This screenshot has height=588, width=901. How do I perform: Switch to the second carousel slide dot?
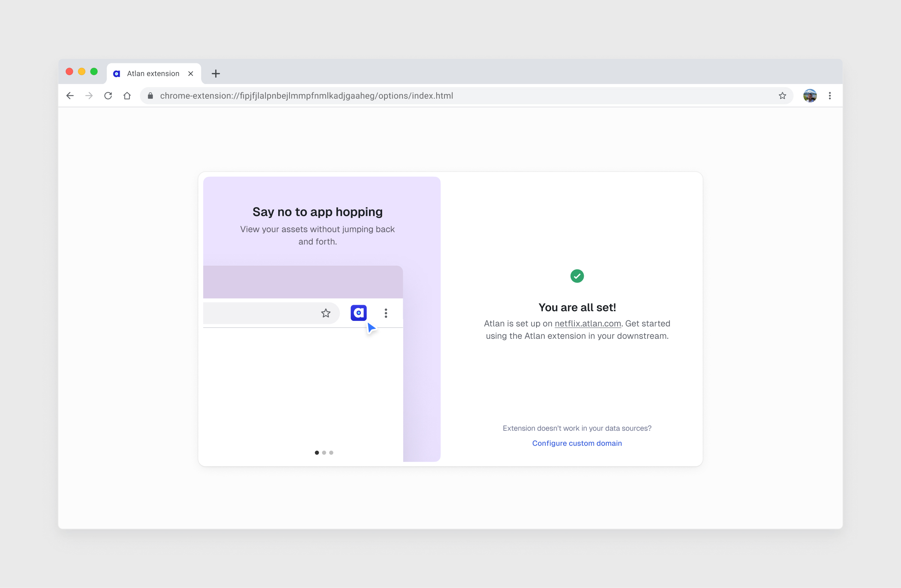(324, 453)
